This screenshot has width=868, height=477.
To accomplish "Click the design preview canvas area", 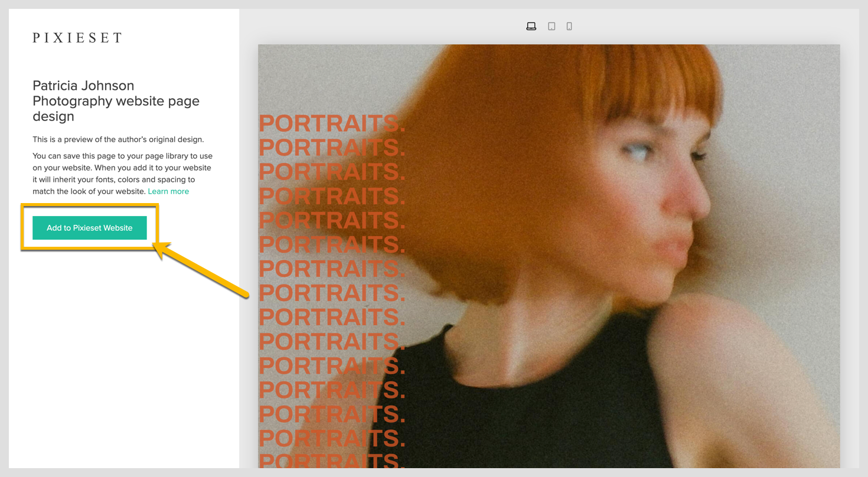I will (548, 254).
